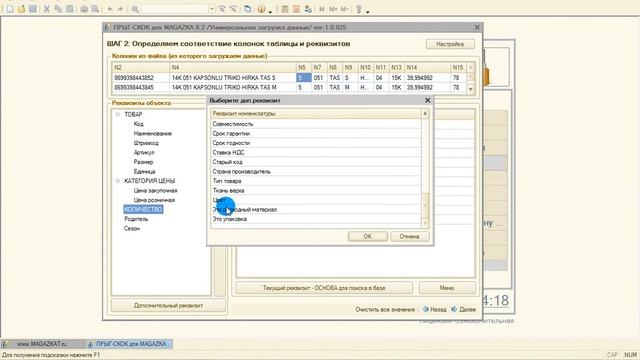Choose Ткань верха in attribute list

(316, 191)
